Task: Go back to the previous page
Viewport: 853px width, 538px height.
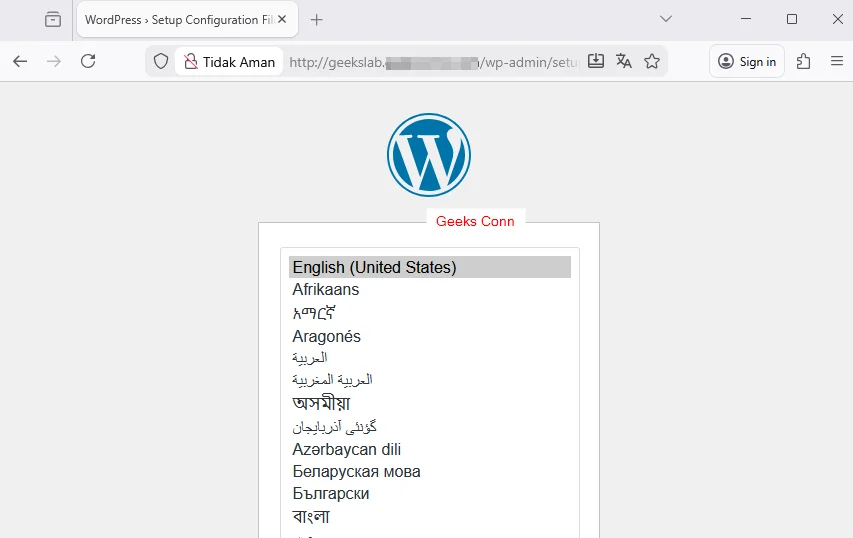Action: pos(20,61)
